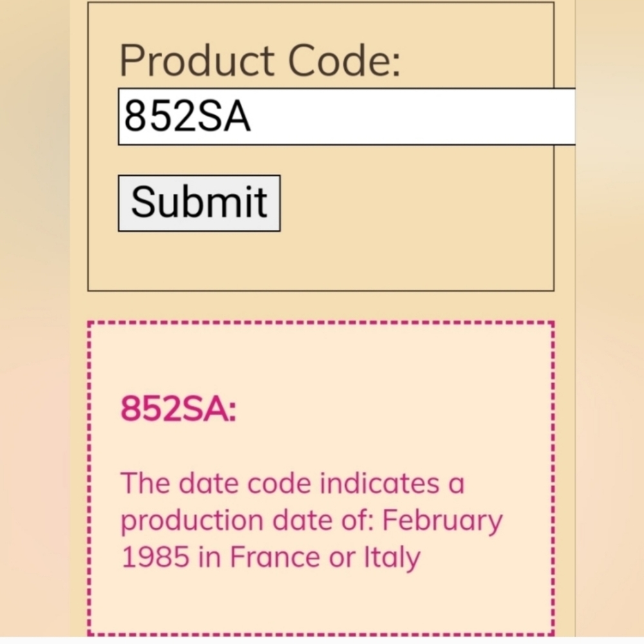Click the word Italy in result
Screen dimensions: 644x644
pos(393,558)
